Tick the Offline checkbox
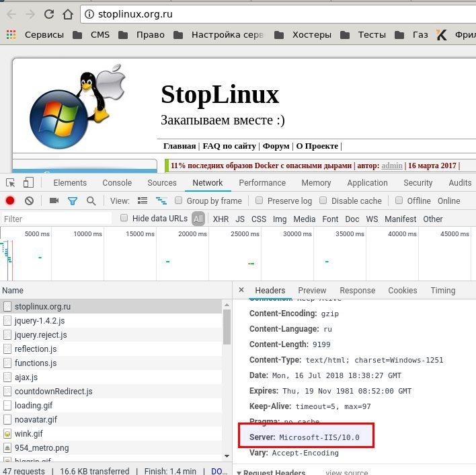 pos(399,200)
